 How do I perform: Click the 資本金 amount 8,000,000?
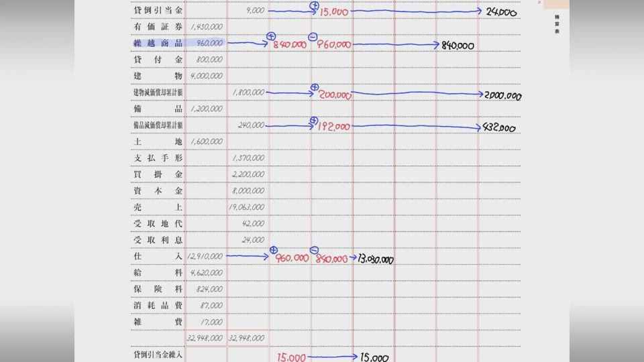tap(248, 190)
